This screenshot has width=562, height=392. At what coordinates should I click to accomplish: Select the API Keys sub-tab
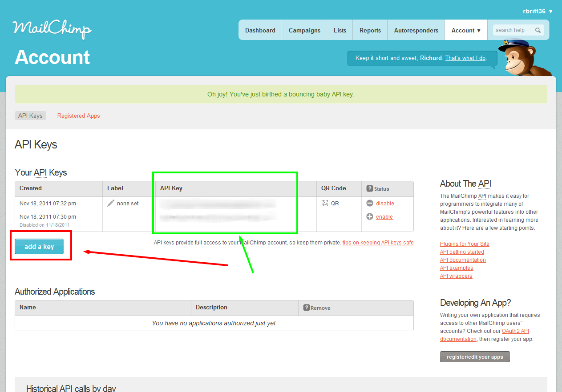point(30,116)
